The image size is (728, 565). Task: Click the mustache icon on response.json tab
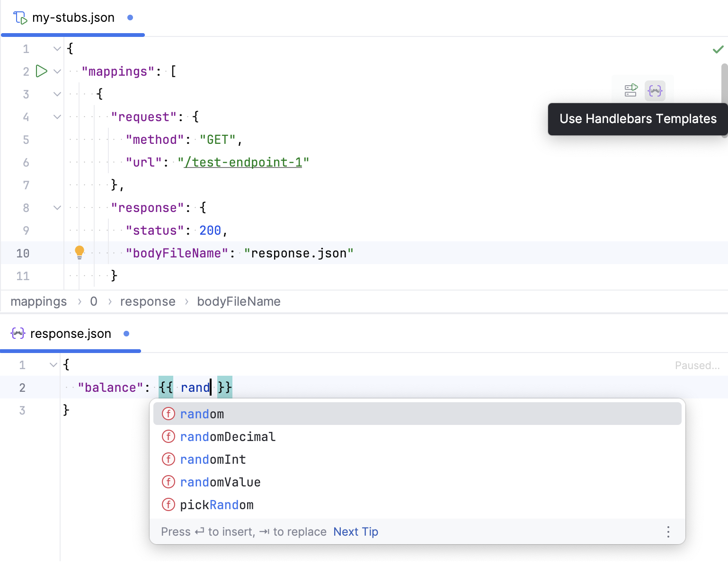point(17,333)
